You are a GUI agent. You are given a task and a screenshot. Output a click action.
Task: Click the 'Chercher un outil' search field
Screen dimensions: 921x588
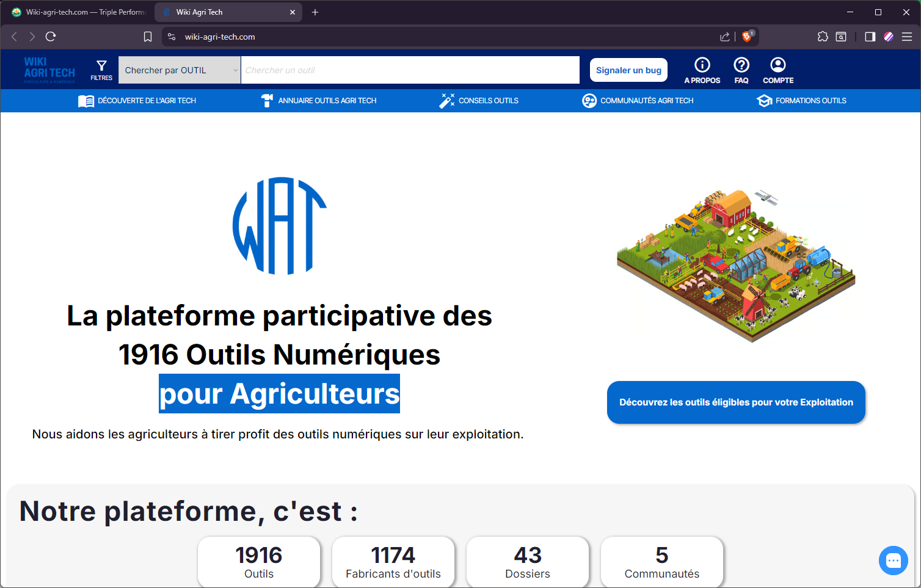410,70
